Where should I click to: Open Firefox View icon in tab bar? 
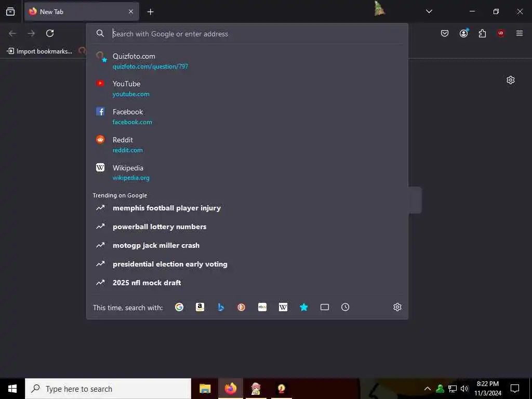pos(10,11)
